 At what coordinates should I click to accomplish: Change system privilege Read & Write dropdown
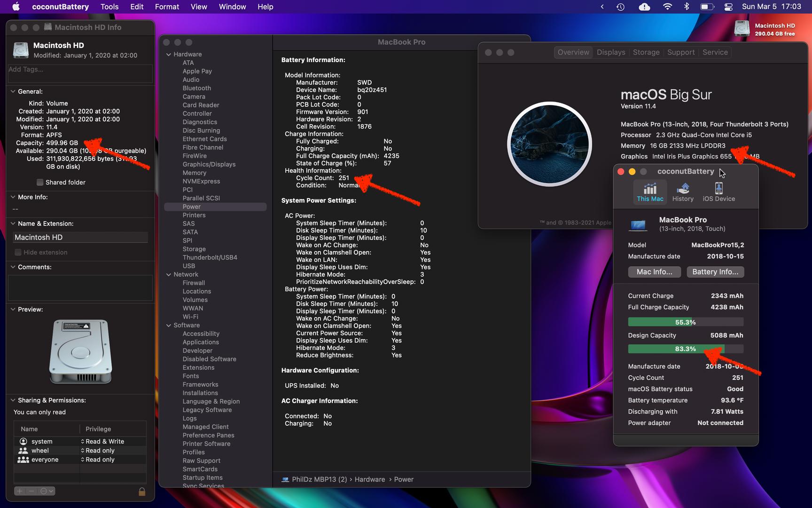pos(102,441)
